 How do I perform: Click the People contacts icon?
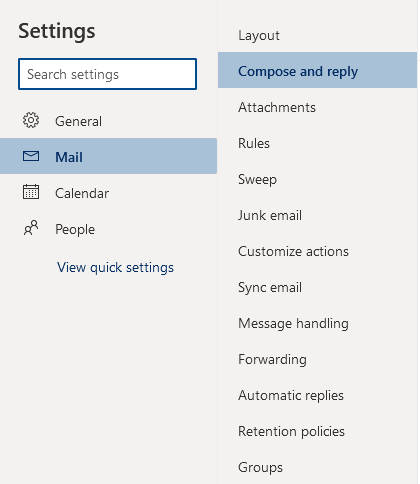coord(31,228)
